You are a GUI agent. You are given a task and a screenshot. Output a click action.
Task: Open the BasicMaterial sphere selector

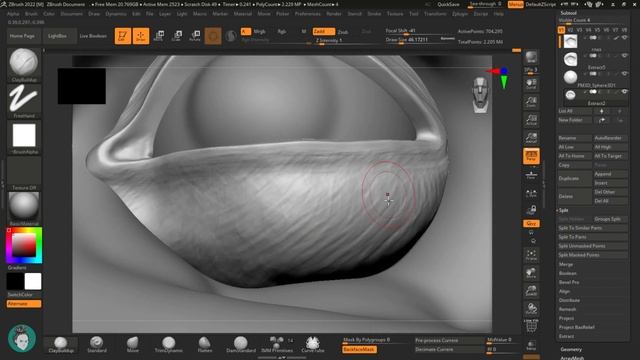point(24,208)
